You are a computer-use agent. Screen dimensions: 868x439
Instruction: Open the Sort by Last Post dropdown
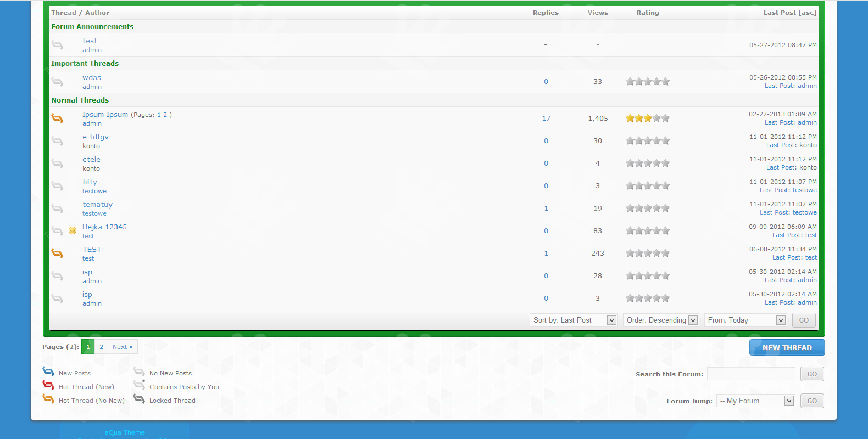(x=574, y=320)
